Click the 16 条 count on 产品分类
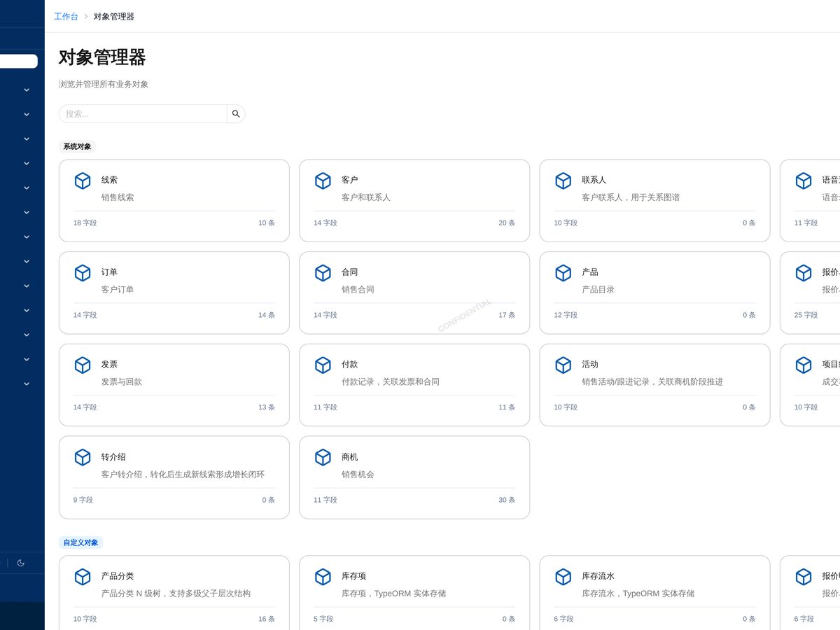 267,619
